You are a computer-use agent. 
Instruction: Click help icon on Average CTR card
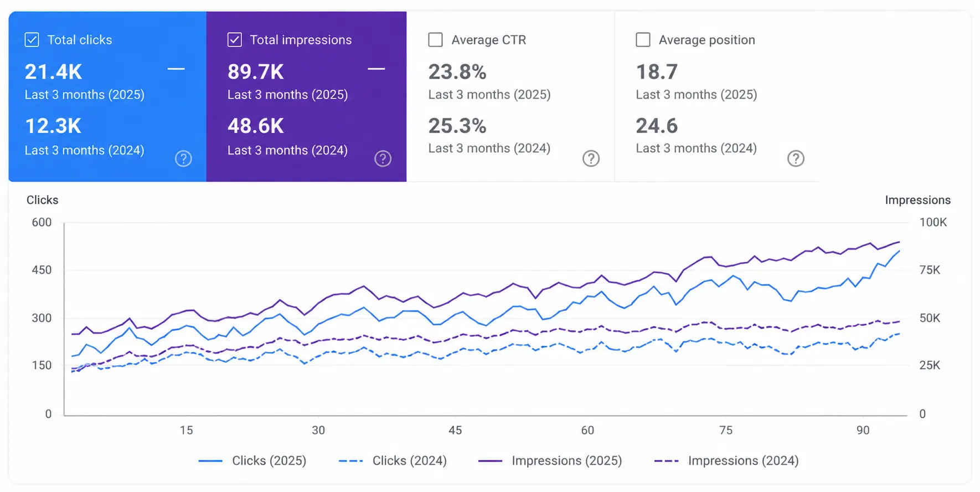pyautogui.click(x=591, y=158)
